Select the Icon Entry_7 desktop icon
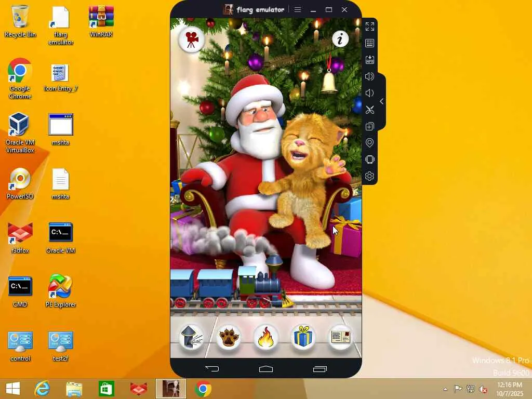Viewport: 532px width, 399px height. click(x=60, y=77)
